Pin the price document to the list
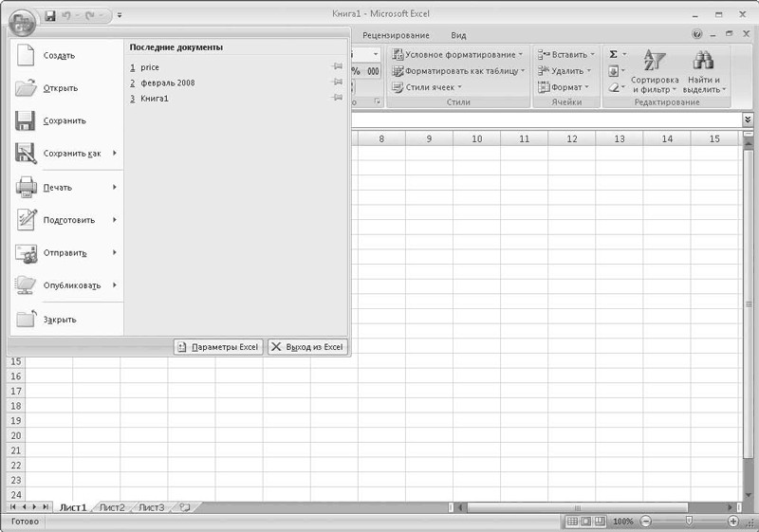Image resolution: width=759 pixels, height=532 pixels. click(x=336, y=67)
